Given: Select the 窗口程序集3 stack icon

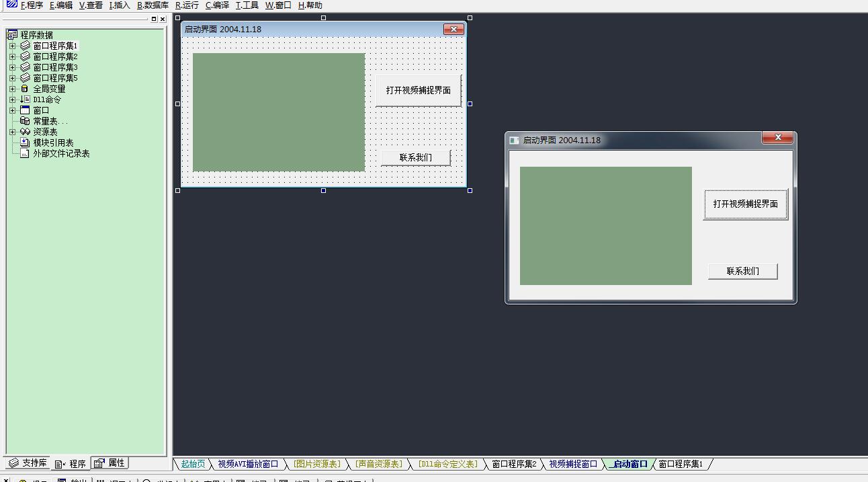Looking at the screenshot, I should 26,67.
